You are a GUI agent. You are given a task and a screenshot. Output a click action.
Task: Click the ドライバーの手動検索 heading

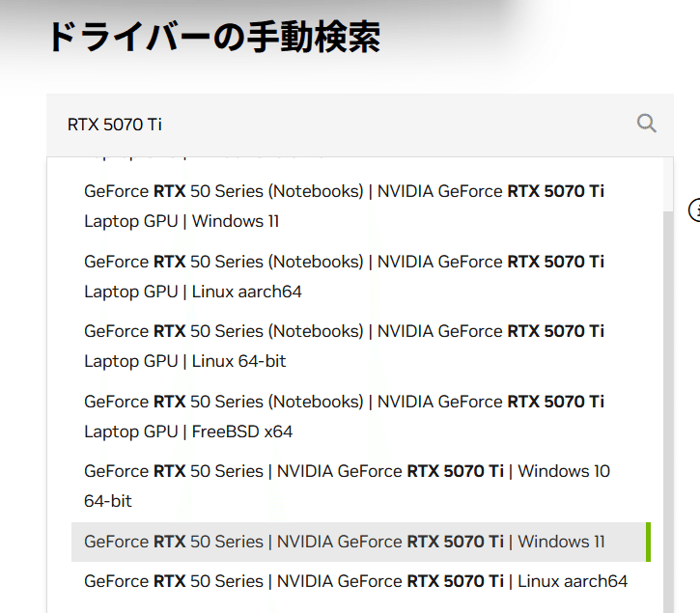[x=214, y=38]
